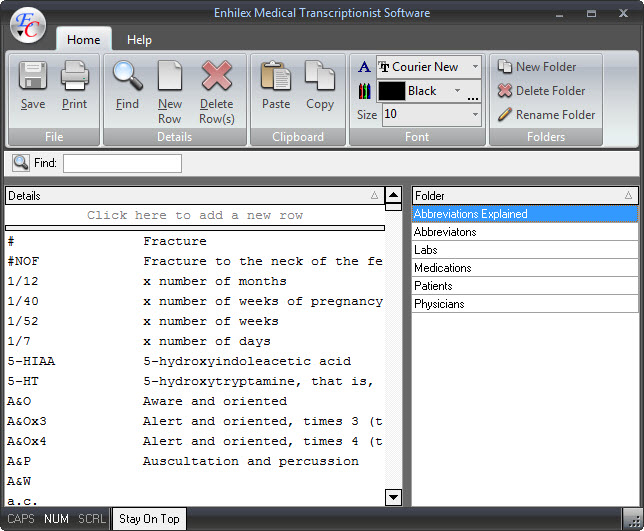Click the Save floppy disk icon
Screen dimensions: 644x531
(33, 83)
